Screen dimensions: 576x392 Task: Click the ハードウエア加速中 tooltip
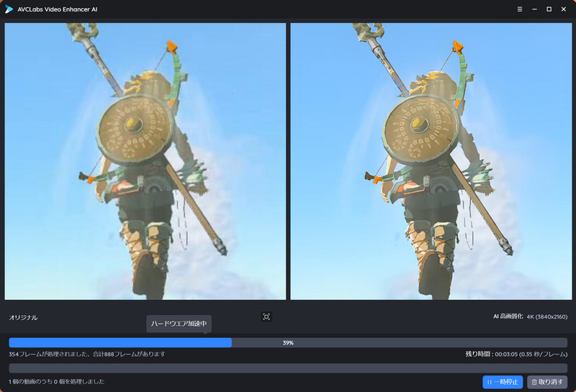179,324
